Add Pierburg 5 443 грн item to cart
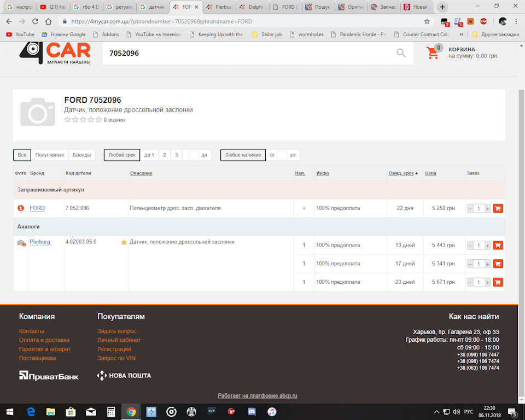The image size is (525, 420). 498,245
